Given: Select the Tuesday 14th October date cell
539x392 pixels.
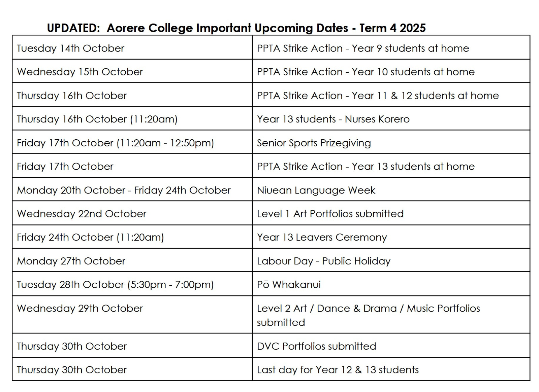Looking at the screenshot, I should click(70, 48).
